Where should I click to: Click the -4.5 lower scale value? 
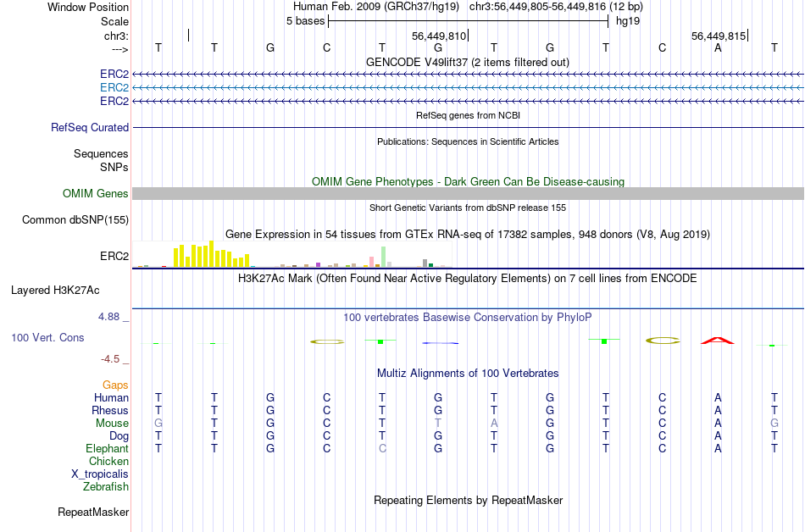110,359
